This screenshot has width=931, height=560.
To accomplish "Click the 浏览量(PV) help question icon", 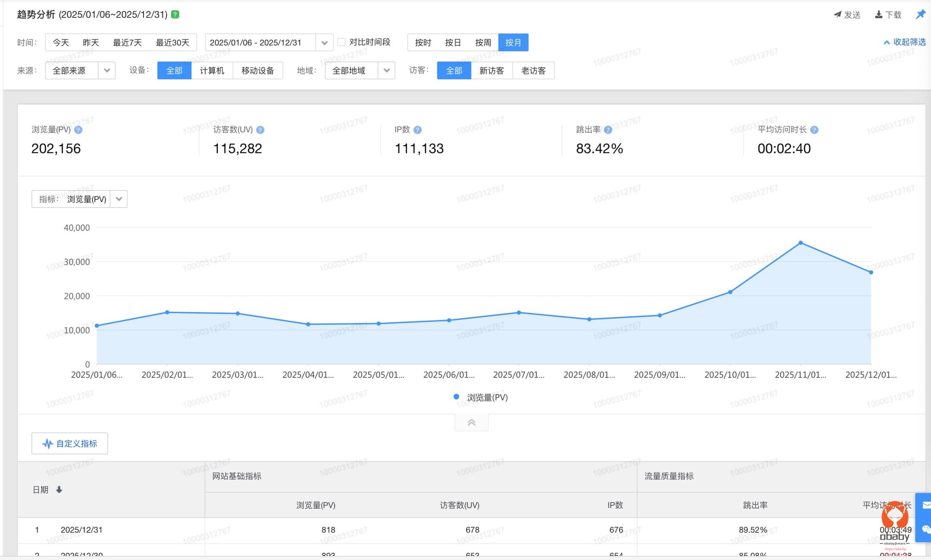I will click(78, 130).
